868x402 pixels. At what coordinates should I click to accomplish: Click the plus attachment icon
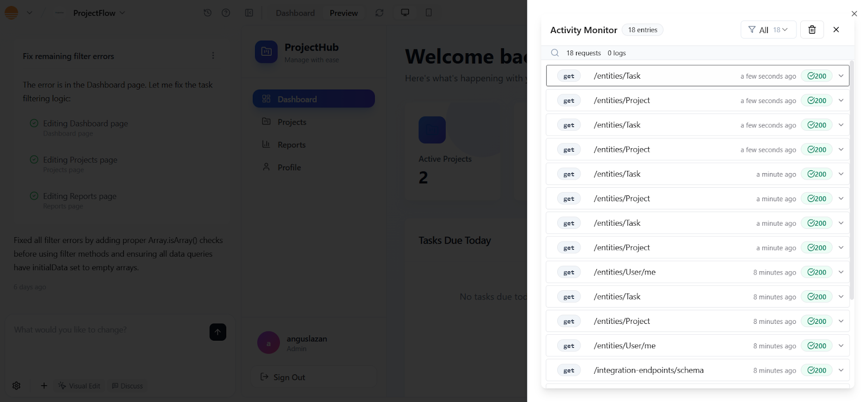(44, 386)
